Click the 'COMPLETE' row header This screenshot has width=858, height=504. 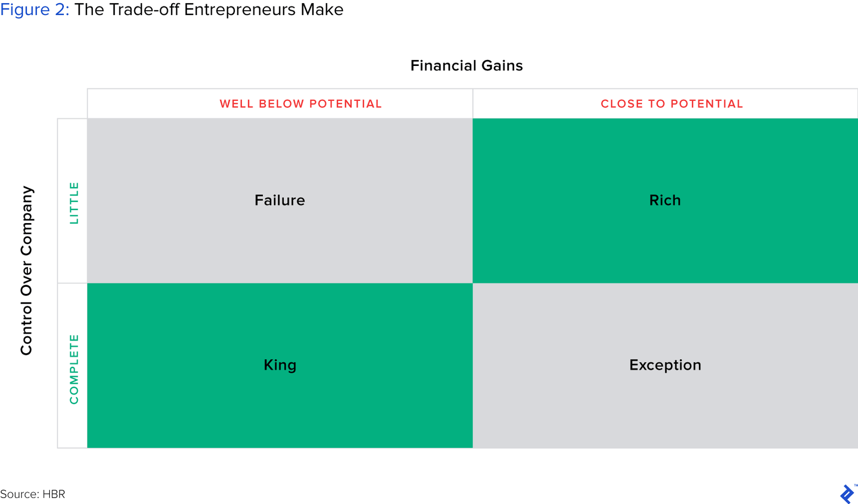point(74,369)
